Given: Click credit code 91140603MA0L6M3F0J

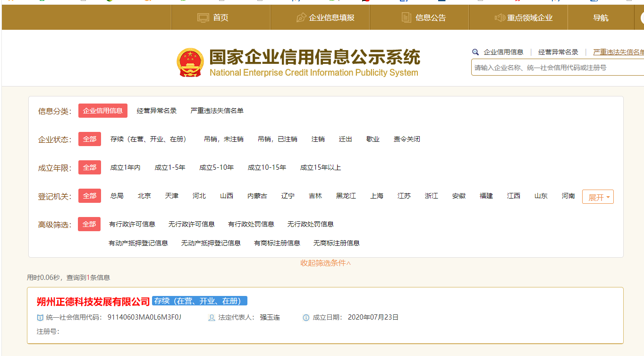Looking at the screenshot, I should [144, 317].
